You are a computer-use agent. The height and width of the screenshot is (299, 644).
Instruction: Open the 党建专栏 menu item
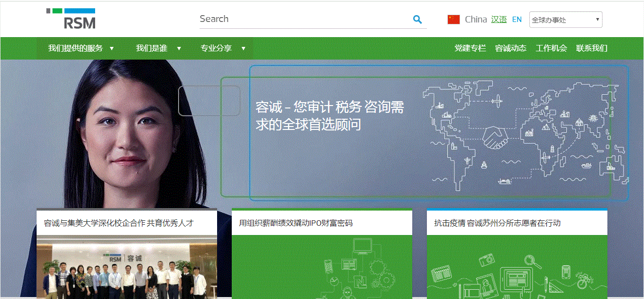coord(470,48)
